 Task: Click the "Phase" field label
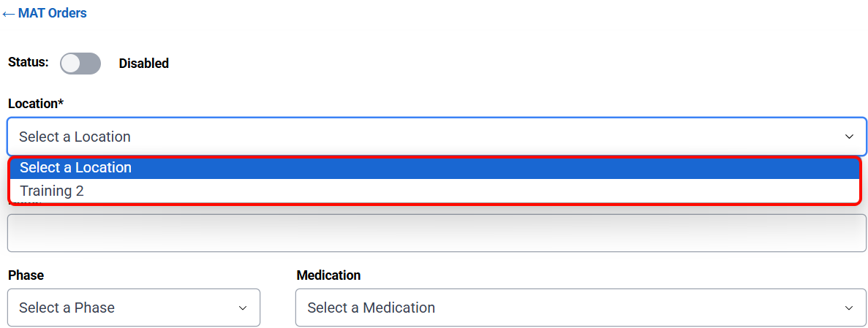point(26,275)
